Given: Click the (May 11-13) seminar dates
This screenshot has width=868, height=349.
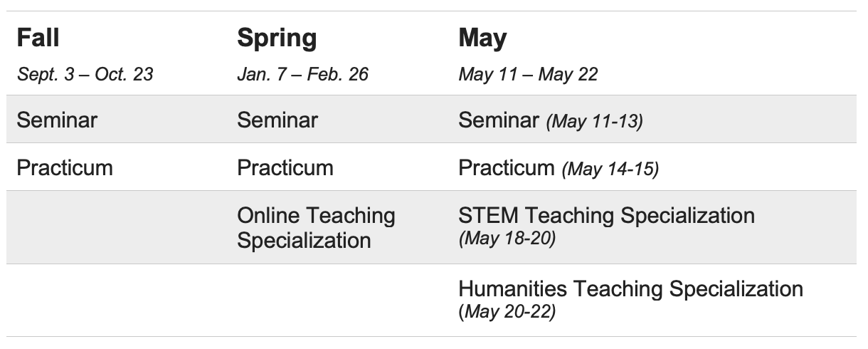Looking at the screenshot, I should pyautogui.click(x=594, y=122).
